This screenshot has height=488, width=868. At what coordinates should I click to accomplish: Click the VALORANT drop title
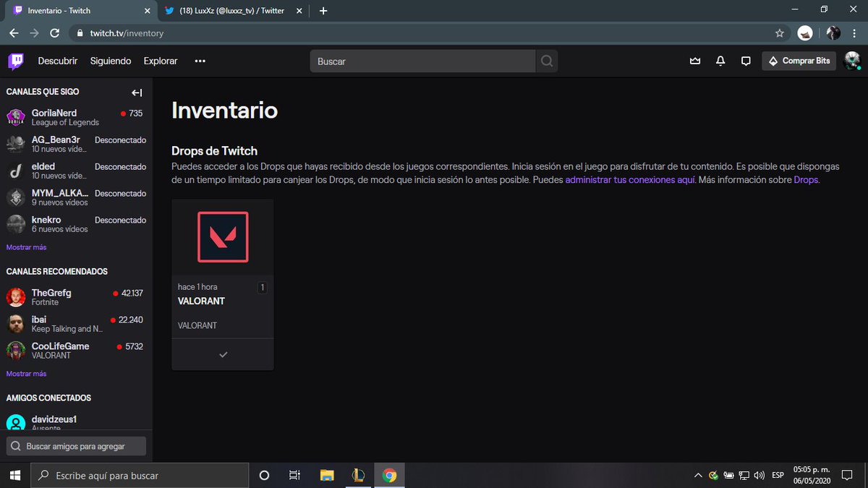[201, 301]
